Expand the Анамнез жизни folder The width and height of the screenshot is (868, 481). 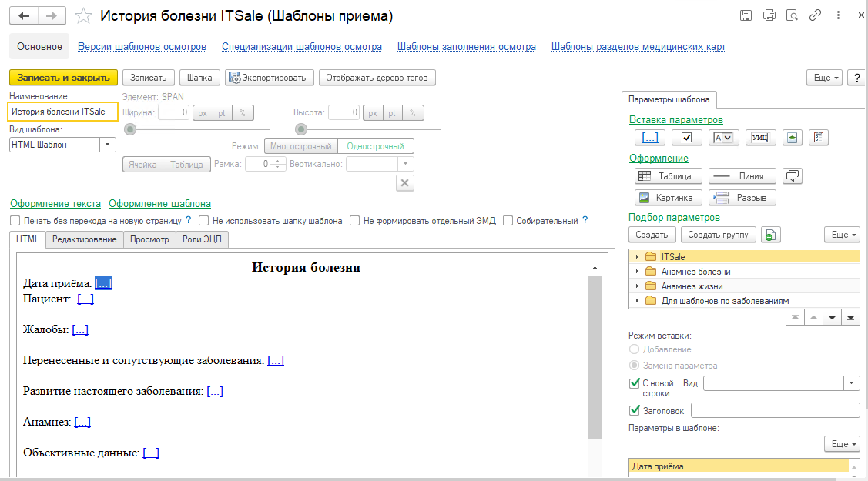tap(637, 286)
